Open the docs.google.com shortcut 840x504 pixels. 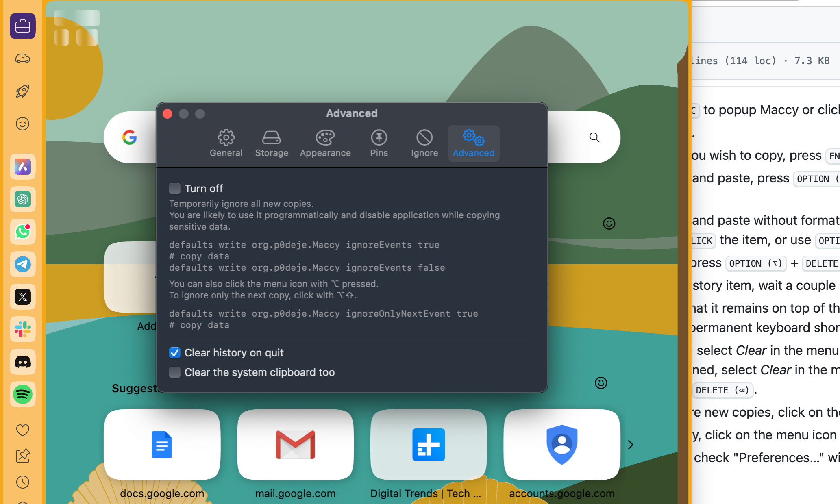[162, 444]
